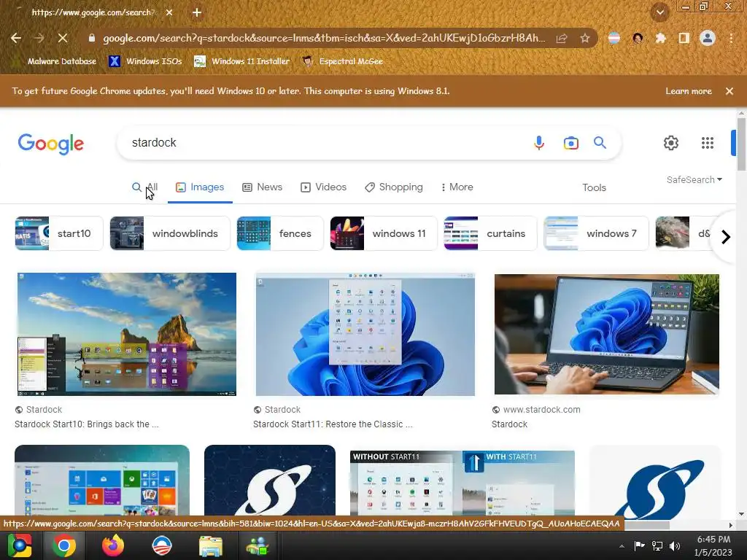Click the Google logo
This screenshot has height=560, width=747.
(51, 144)
